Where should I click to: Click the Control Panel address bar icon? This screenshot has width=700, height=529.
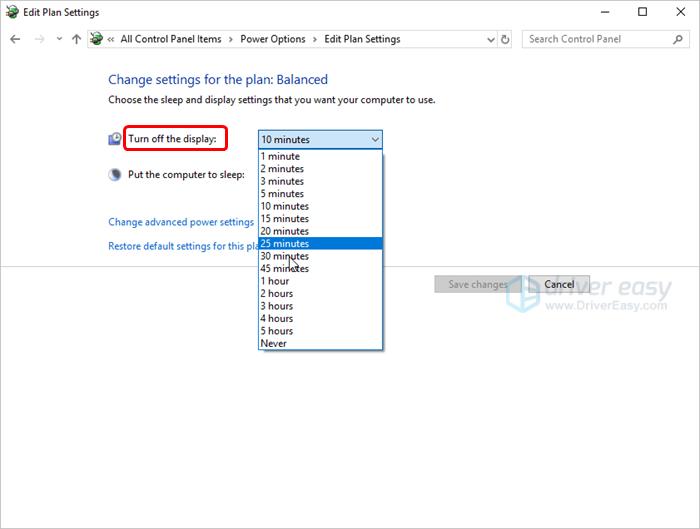(96, 39)
